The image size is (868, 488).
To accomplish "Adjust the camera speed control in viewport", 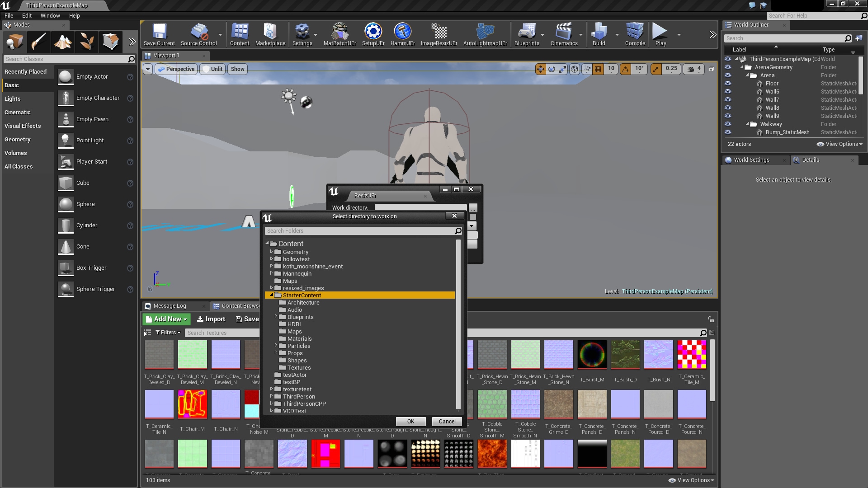I will (x=694, y=69).
